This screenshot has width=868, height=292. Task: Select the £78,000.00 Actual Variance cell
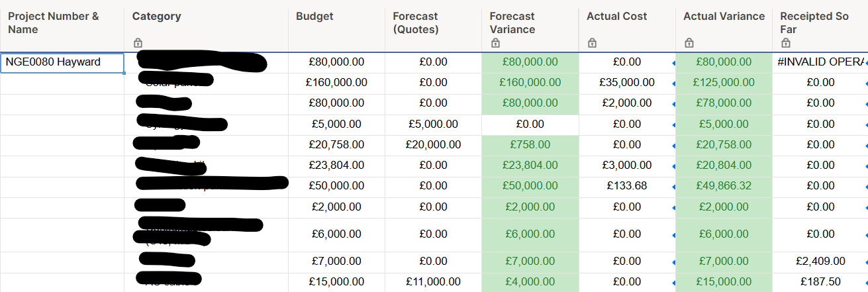(723, 104)
